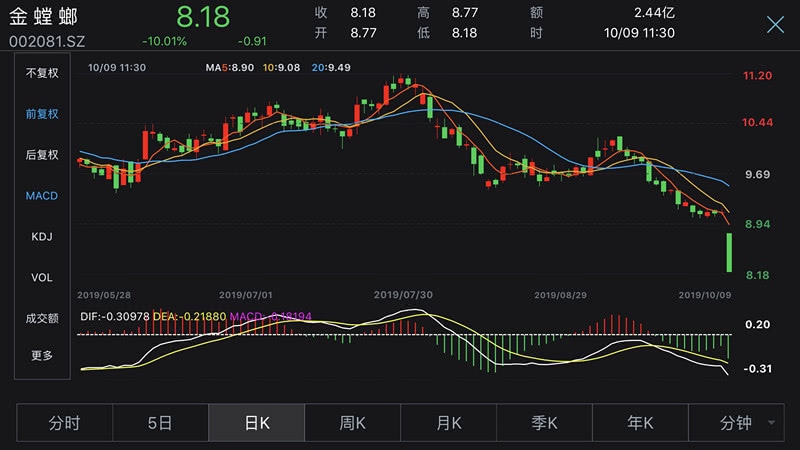Image resolution: width=800 pixels, height=450 pixels.
Task: Switch to the KDJ indicator
Action: click(x=42, y=237)
